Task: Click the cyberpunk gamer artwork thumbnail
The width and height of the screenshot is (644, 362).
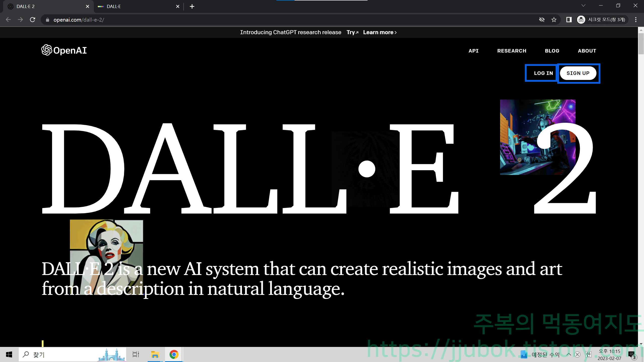Action: click(518, 136)
